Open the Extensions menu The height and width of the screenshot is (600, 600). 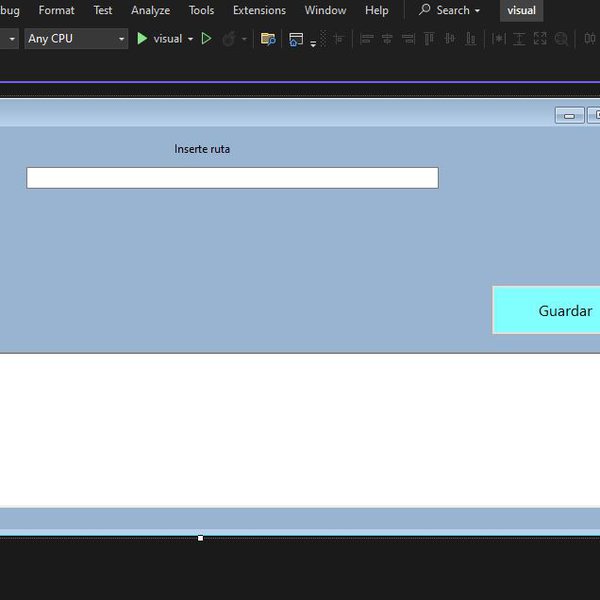pyautogui.click(x=259, y=10)
